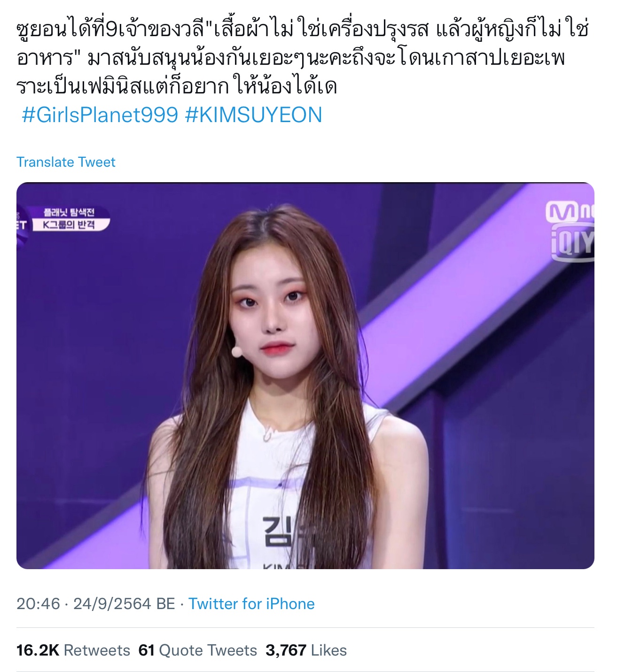View the 61 Quote Tweets
The height and width of the screenshot is (672, 617).
tap(198, 650)
